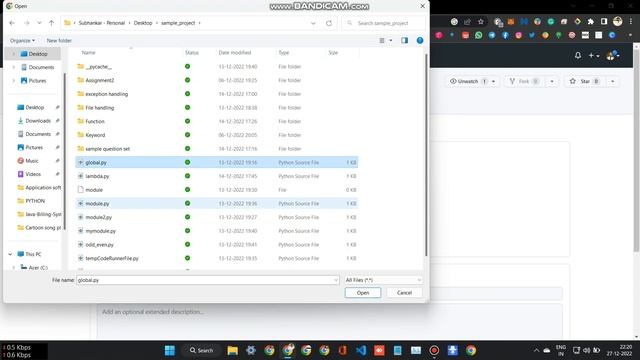Image resolution: width=640 pixels, height=360 pixels.
Task: Collapse This PC tree node
Action: 10,254
